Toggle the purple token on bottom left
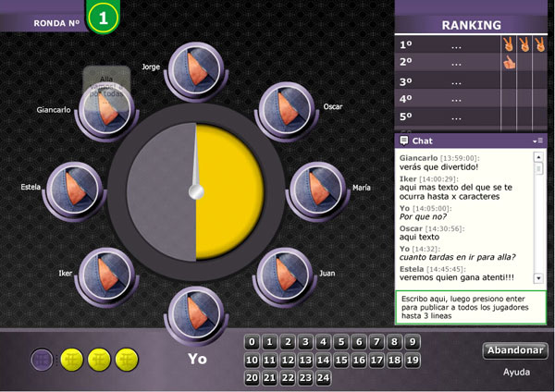Image resolution: width=555 pixels, height=392 pixels. [42, 359]
